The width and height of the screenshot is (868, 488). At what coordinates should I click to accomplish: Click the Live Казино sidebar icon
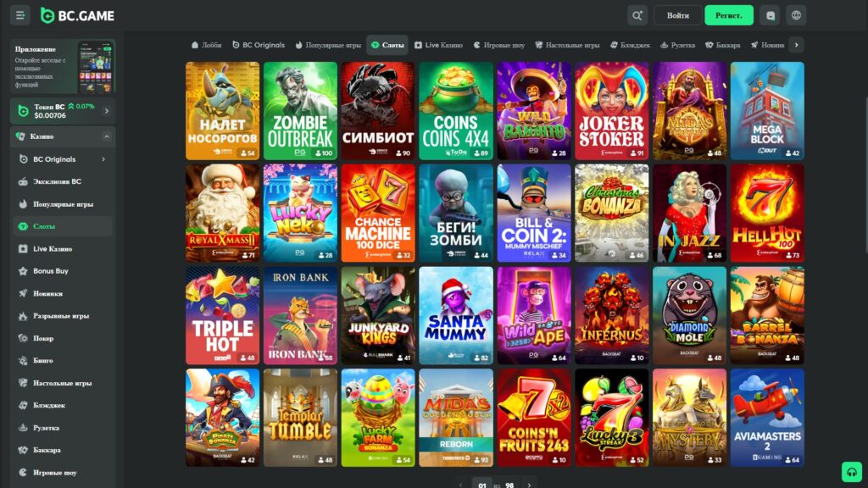[x=23, y=249]
